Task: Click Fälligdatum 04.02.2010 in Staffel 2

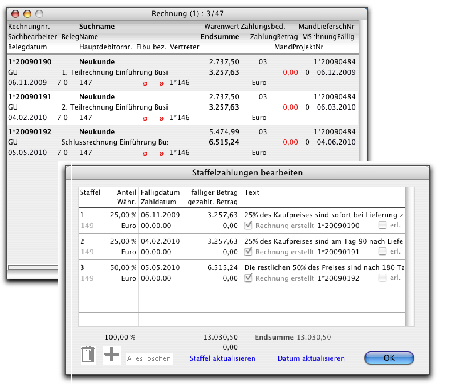Action: tap(160, 241)
